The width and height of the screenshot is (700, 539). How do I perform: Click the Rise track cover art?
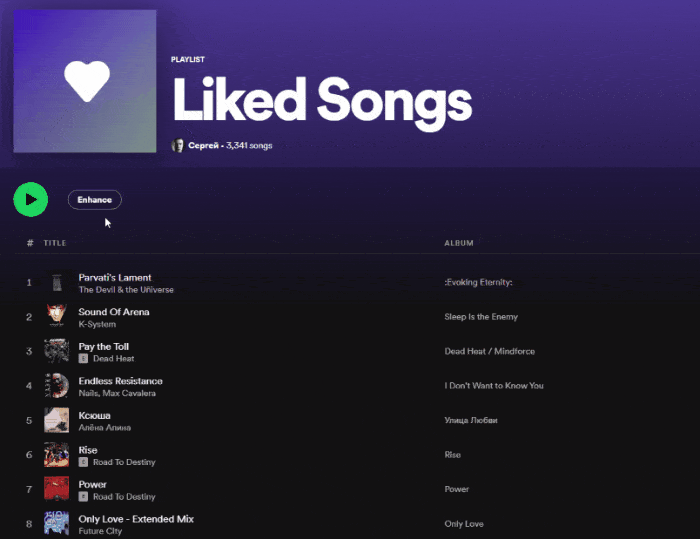coord(57,455)
